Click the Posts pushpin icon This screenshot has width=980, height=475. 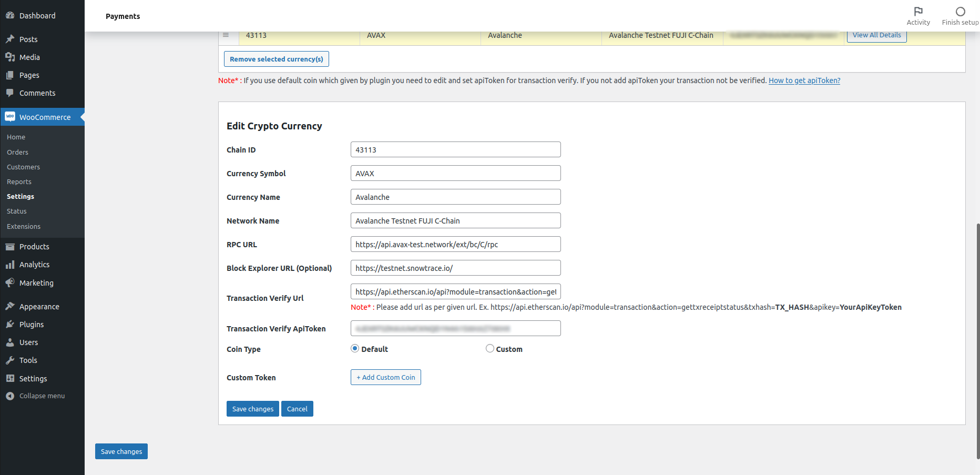pyautogui.click(x=10, y=39)
